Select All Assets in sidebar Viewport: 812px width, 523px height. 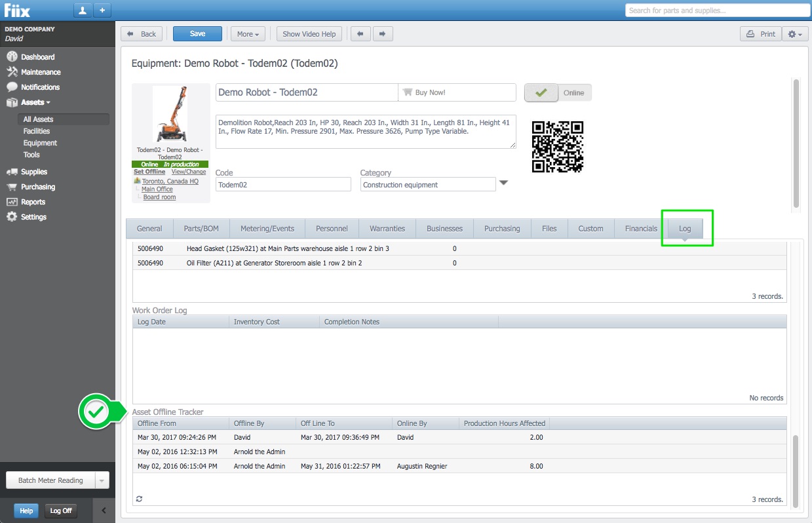pyautogui.click(x=64, y=119)
